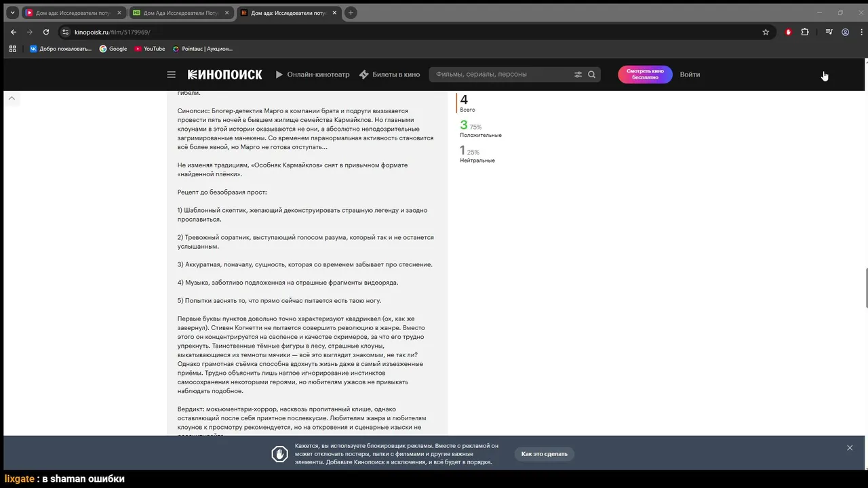Open the Extensions puzzle icon
Image resolution: width=868 pixels, height=488 pixels.
[x=805, y=32]
